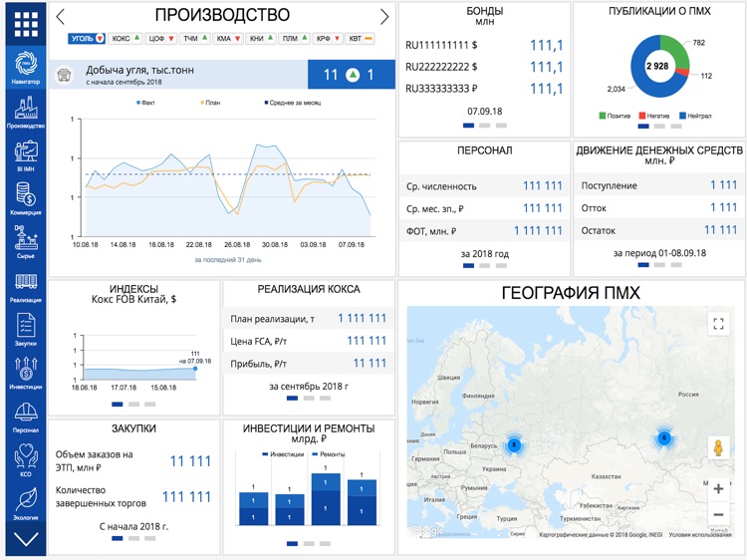Open the Закупки checklist icon
Viewport: 747px width, 560px height.
tap(26, 326)
